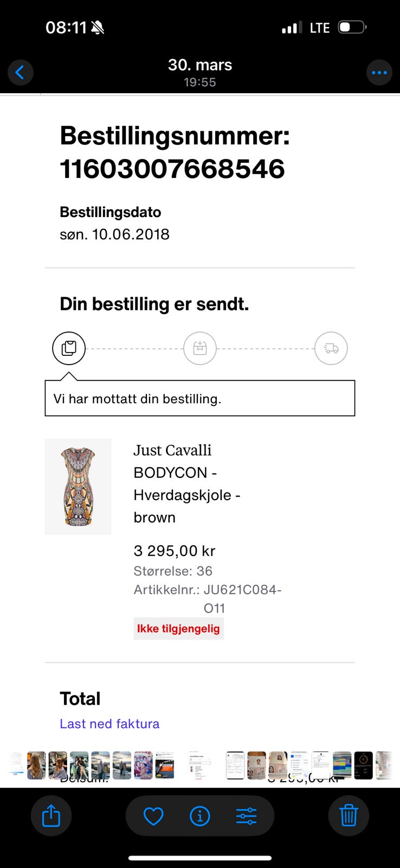Select the black fitness ring thumbnail in the strip
The height and width of the screenshot is (868, 400).
[x=363, y=765]
